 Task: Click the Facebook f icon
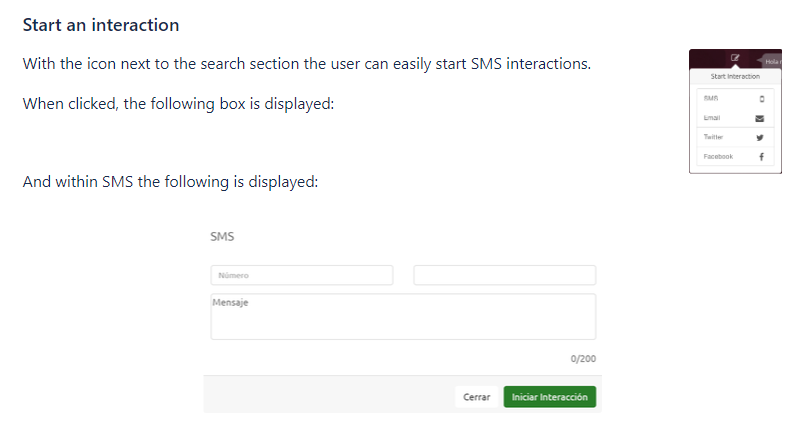click(760, 157)
